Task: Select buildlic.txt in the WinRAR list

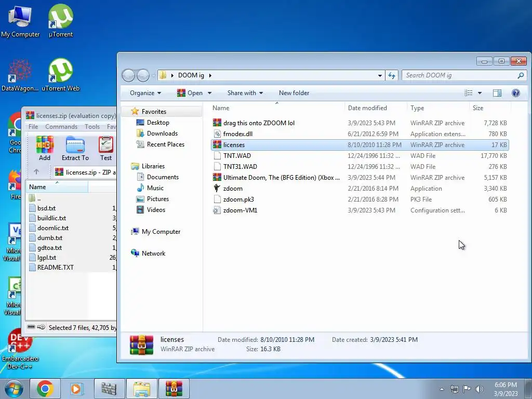Action: point(51,218)
